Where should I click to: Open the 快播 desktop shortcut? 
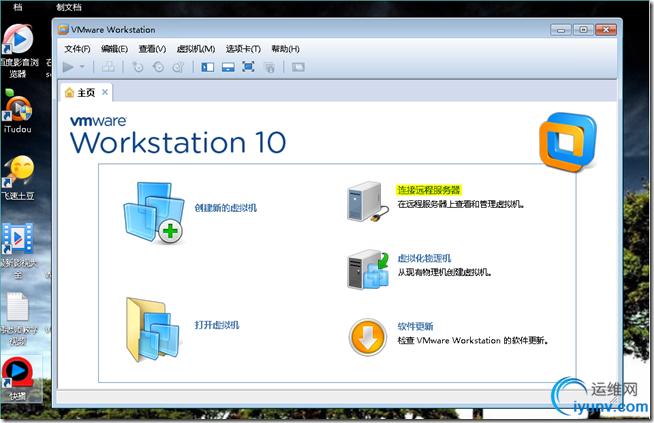pyautogui.click(x=18, y=378)
